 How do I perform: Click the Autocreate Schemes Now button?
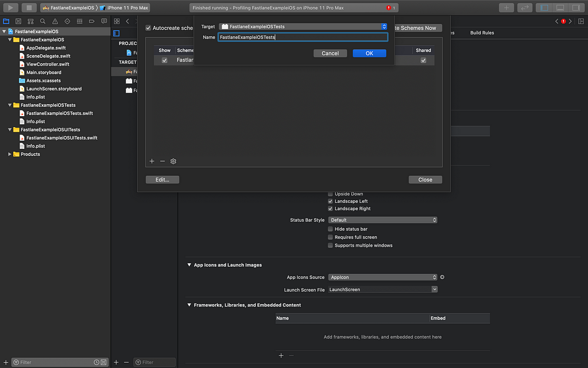(x=417, y=28)
